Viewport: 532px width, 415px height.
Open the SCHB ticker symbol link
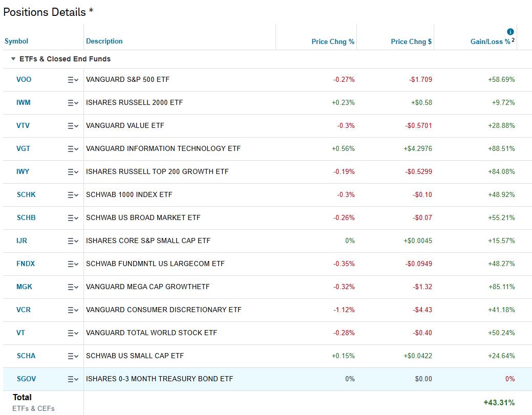26,217
